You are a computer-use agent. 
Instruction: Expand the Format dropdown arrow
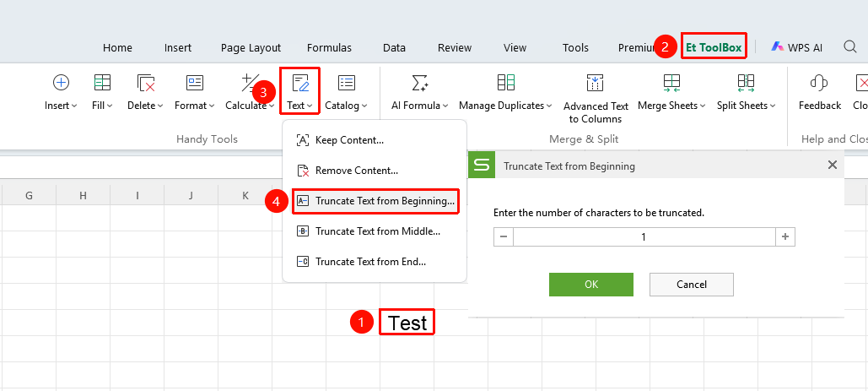point(212,106)
